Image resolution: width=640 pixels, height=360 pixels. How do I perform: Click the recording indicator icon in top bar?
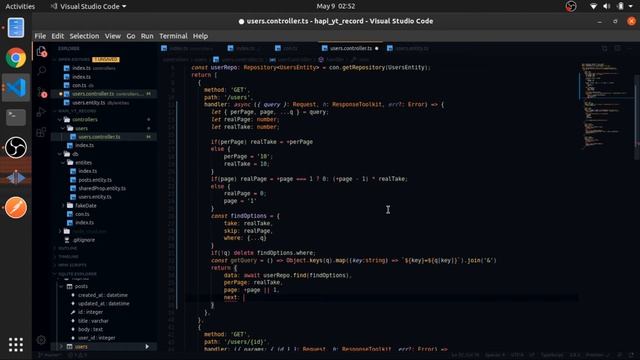571,6
